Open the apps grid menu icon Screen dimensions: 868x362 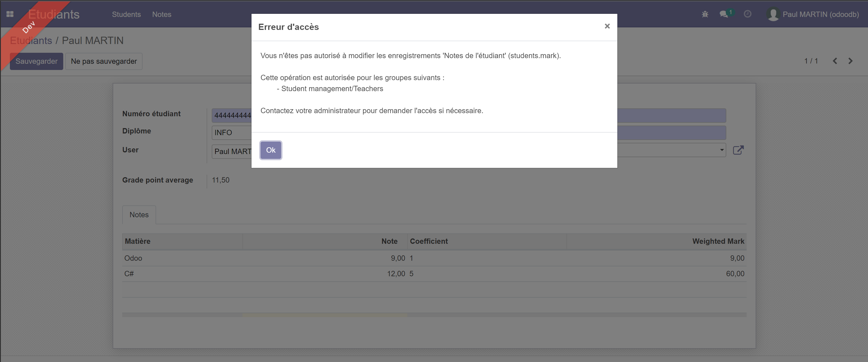point(10,14)
